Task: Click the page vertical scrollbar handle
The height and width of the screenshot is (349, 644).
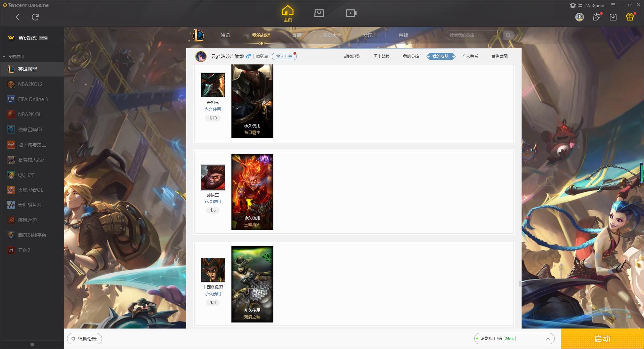Action: (520, 284)
